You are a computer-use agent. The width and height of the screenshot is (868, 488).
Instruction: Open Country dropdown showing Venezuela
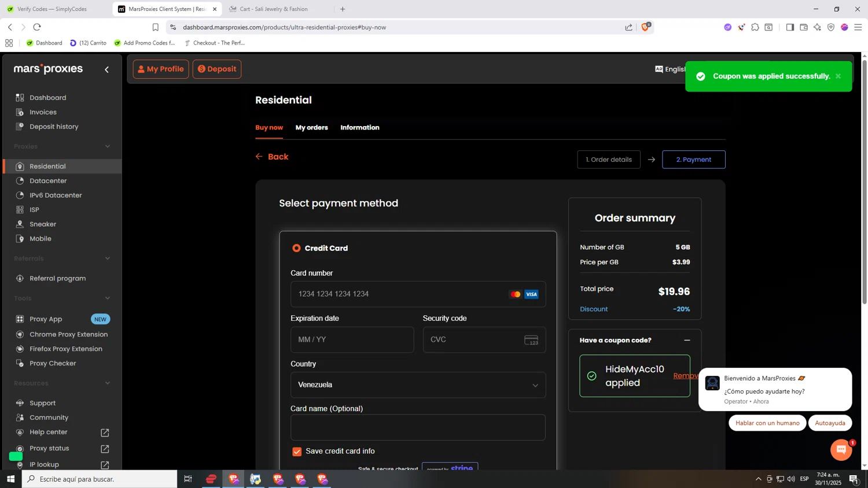point(418,385)
